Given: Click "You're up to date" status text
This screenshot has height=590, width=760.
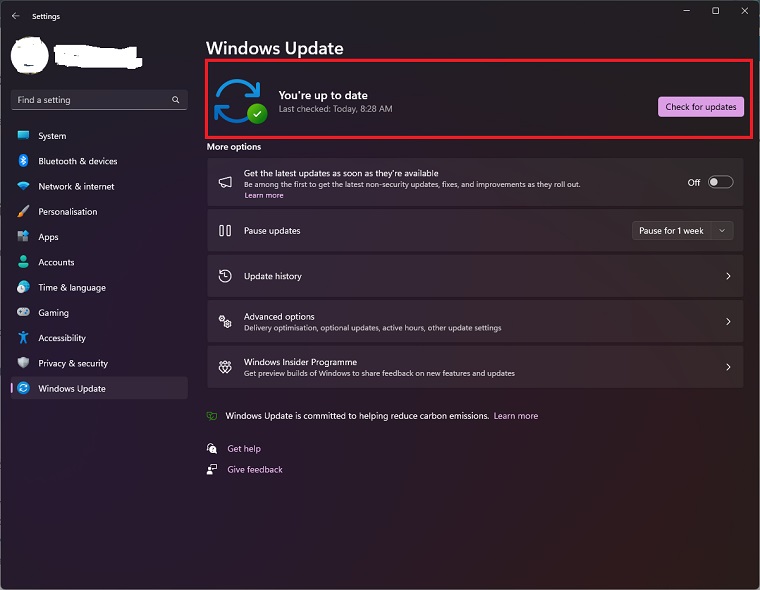Looking at the screenshot, I should tap(323, 95).
